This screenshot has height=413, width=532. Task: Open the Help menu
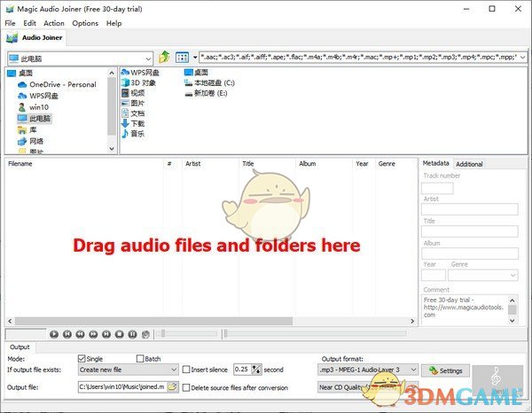click(114, 23)
